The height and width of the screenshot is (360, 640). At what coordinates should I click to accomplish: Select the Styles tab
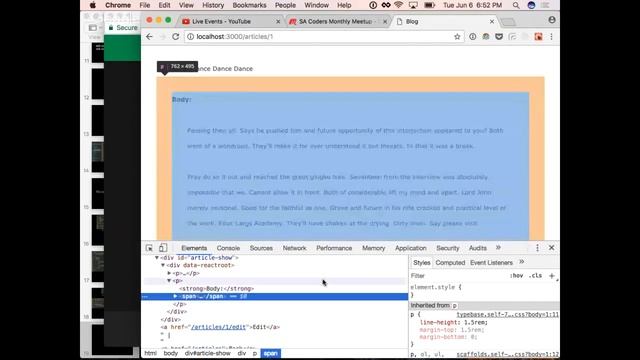[x=422, y=263]
